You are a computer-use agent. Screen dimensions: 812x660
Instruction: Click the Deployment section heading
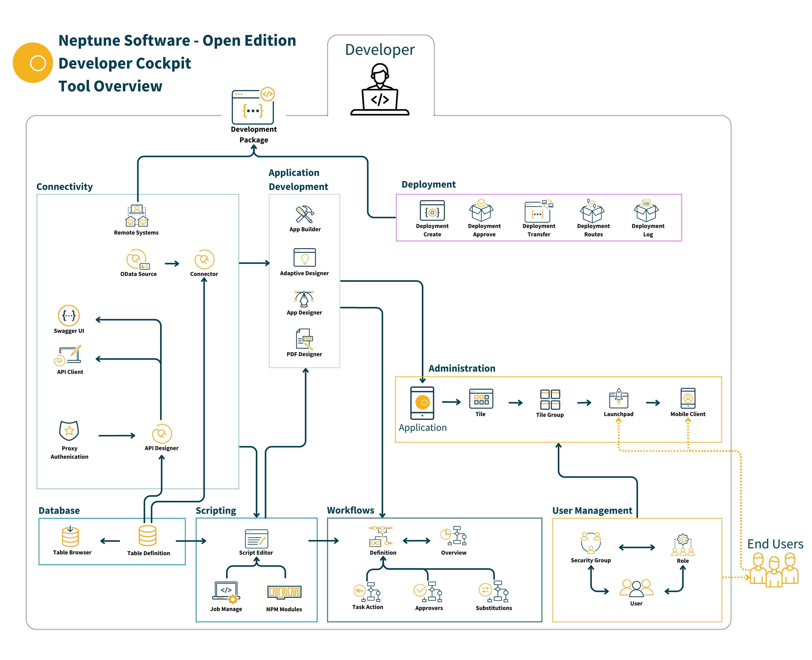(x=429, y=184)
